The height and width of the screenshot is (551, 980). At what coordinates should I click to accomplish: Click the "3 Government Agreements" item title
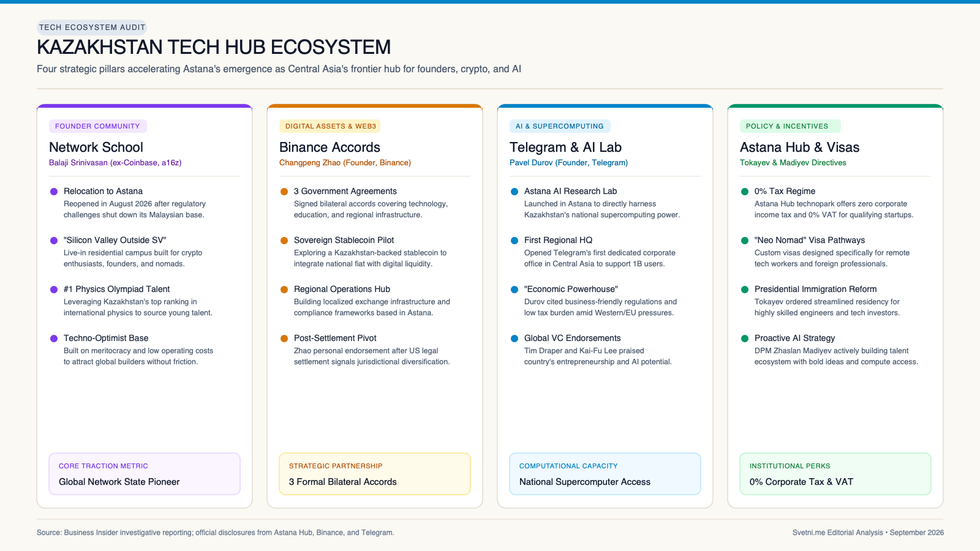click(x=345, y=192)
